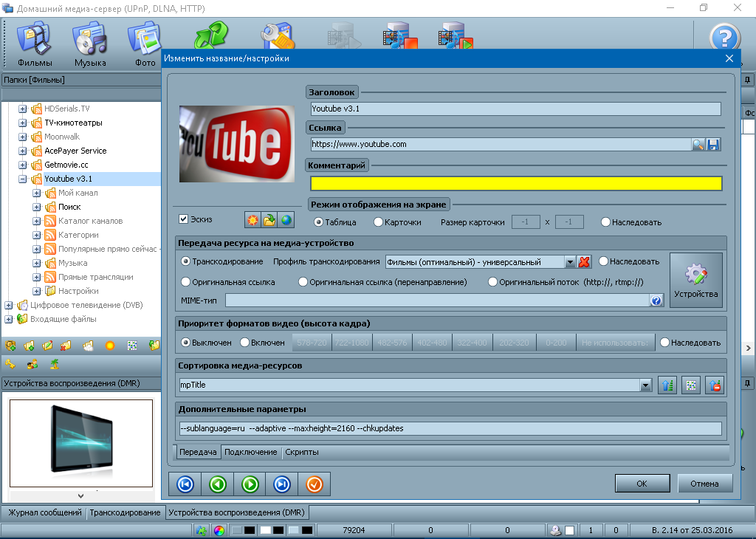The width and height of the screenshot is (756, 539).
Task: Open the mpTitle sorting dropdown
Action: pos(645,385)
